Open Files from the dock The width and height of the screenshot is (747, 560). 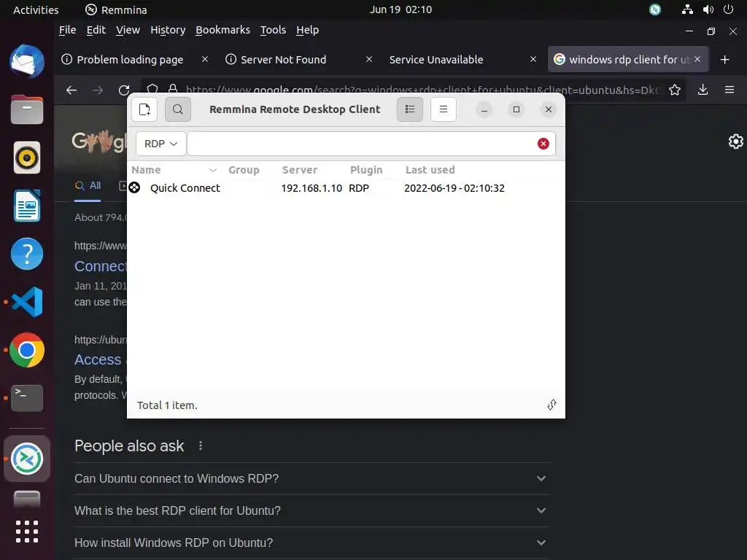pos(27,109)
